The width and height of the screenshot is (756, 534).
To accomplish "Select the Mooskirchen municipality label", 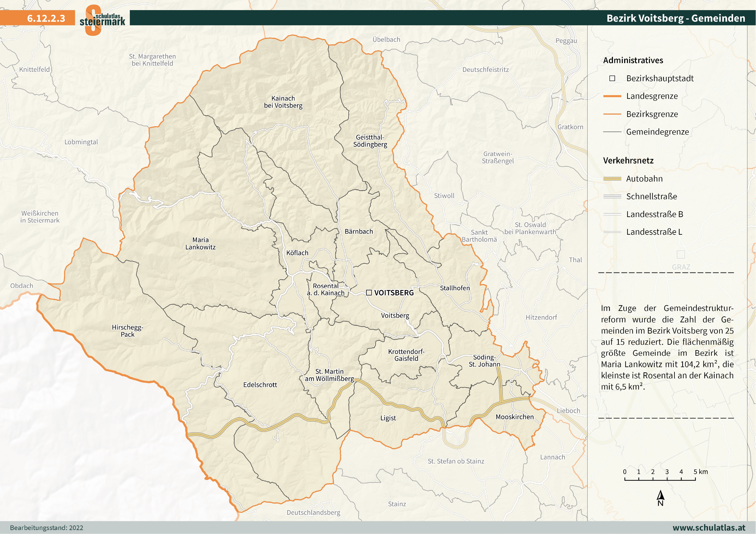I will tap(515, 416).
